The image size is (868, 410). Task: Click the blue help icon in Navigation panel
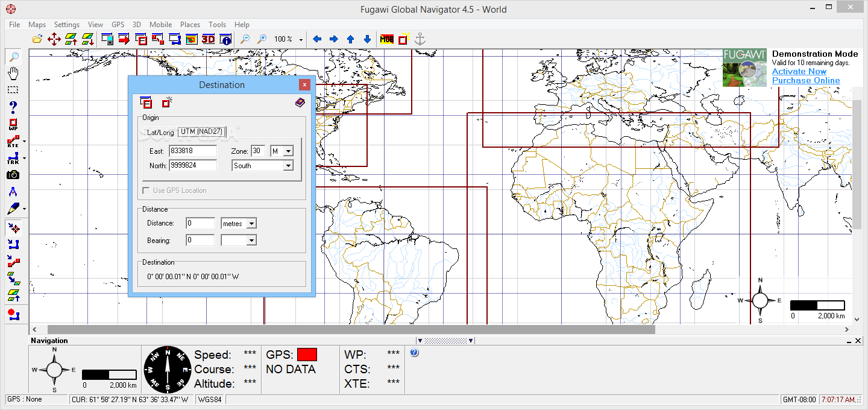pos(414,353)
